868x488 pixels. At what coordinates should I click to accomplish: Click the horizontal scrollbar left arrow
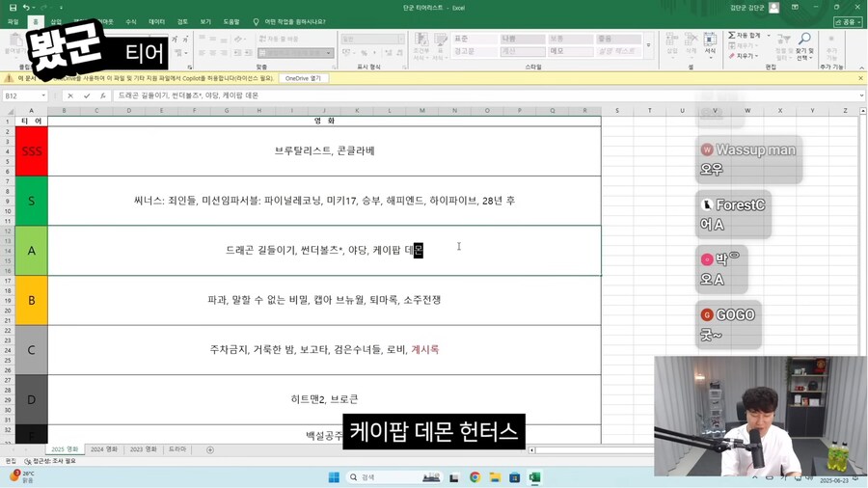(x=532, y=450)
